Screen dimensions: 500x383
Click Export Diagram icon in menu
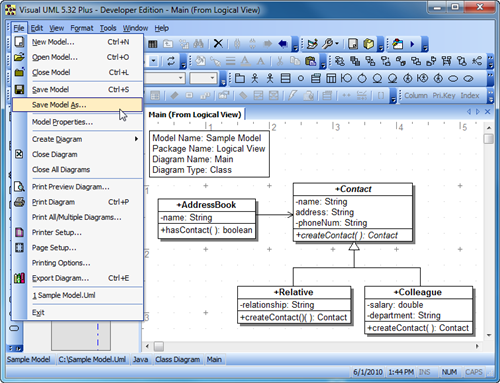tap(19, 278)
